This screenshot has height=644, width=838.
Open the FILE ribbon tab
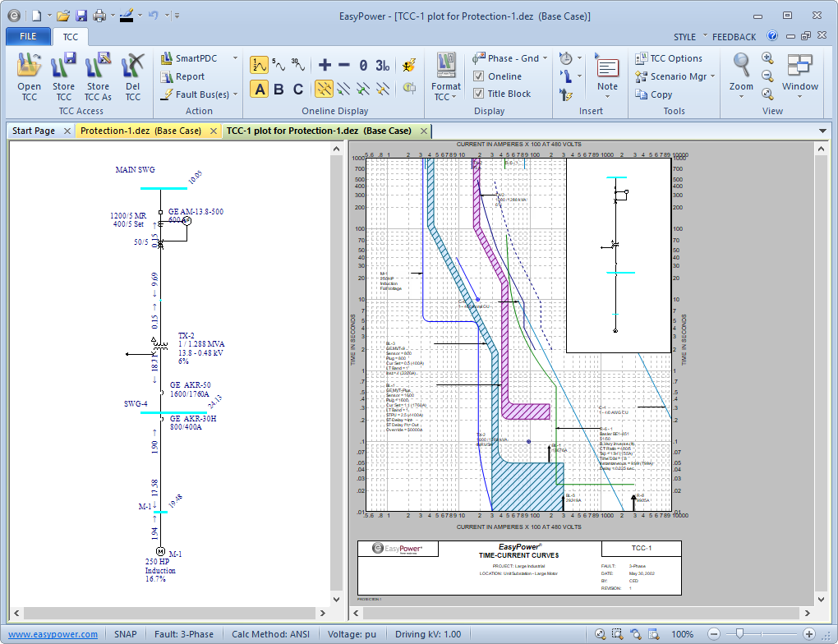[28, 37]
